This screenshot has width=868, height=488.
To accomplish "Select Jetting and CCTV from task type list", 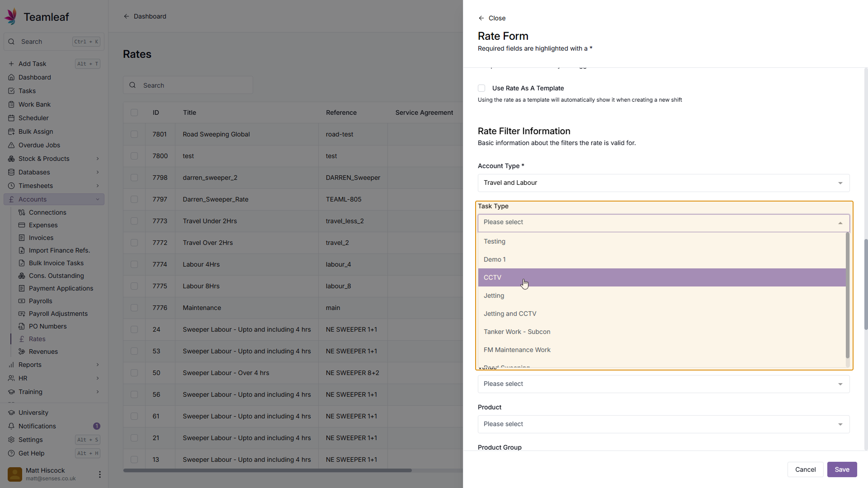I will coord(509,314).
